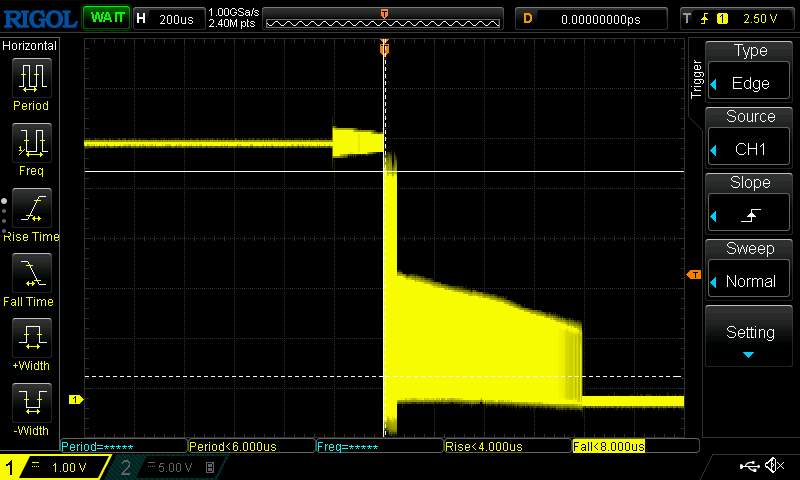Select the +Width measurement icon
The height and width of the screenshot is (480, 800).
tap(31, 343)
